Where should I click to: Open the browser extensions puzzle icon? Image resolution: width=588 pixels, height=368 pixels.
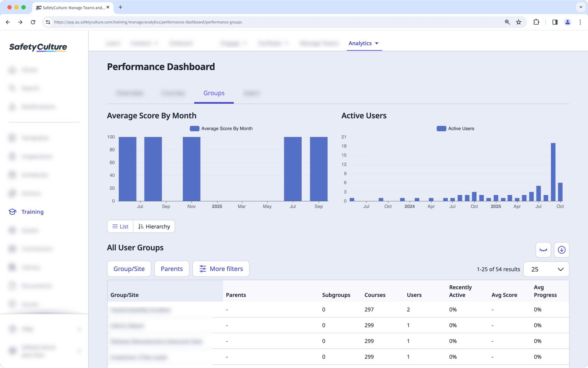536,22
